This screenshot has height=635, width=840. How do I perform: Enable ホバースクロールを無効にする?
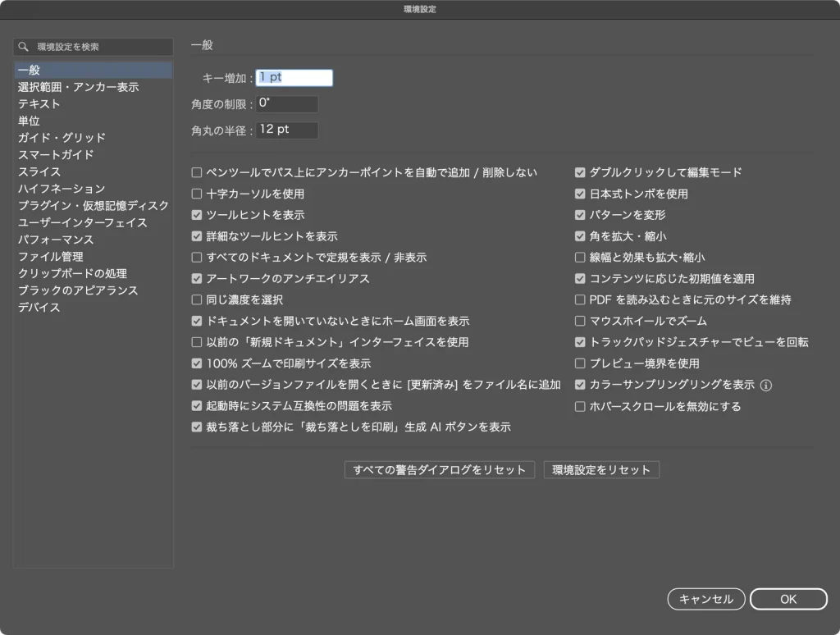click(x=580, y=407)
